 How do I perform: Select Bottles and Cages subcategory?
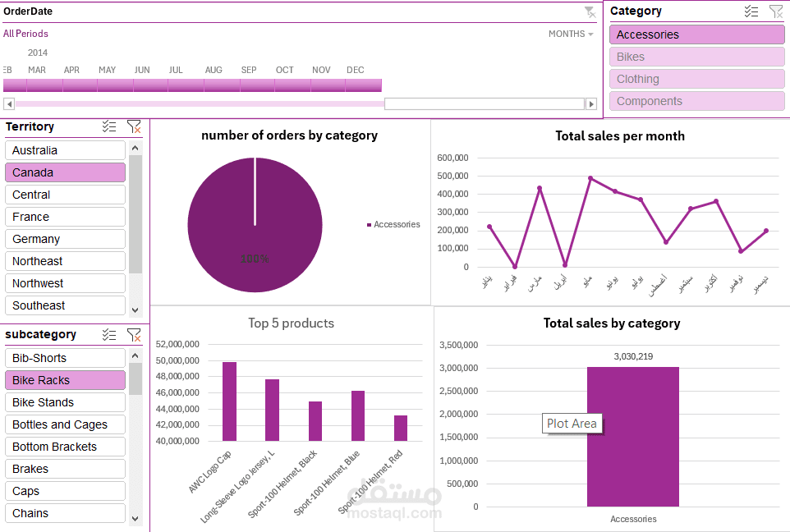click(x=65, y=424)
